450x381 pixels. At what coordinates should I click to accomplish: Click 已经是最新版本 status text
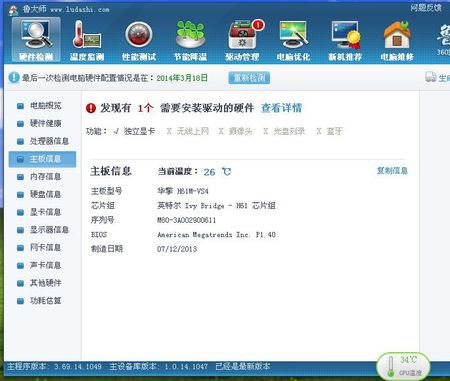click(x=243, y=366)
